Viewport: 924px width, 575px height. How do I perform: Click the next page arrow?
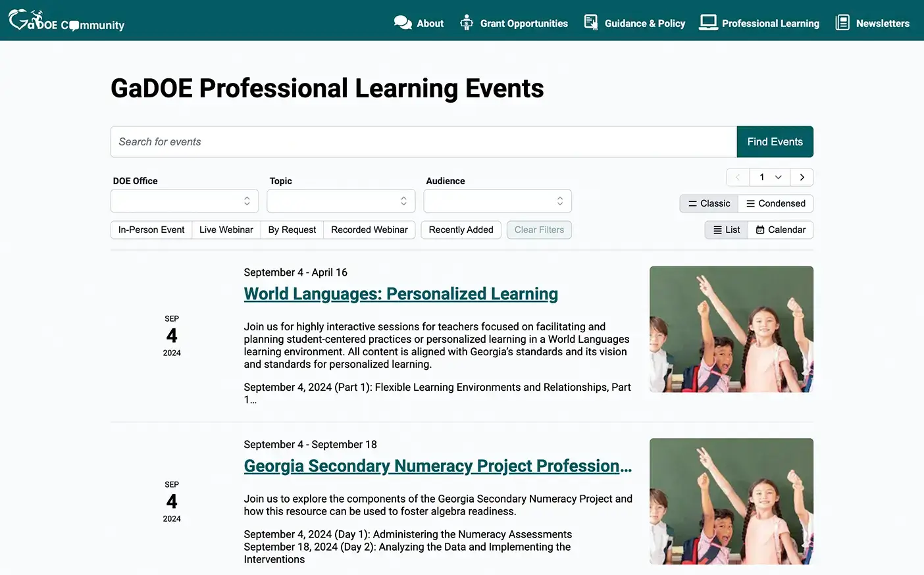coord(802,177)
